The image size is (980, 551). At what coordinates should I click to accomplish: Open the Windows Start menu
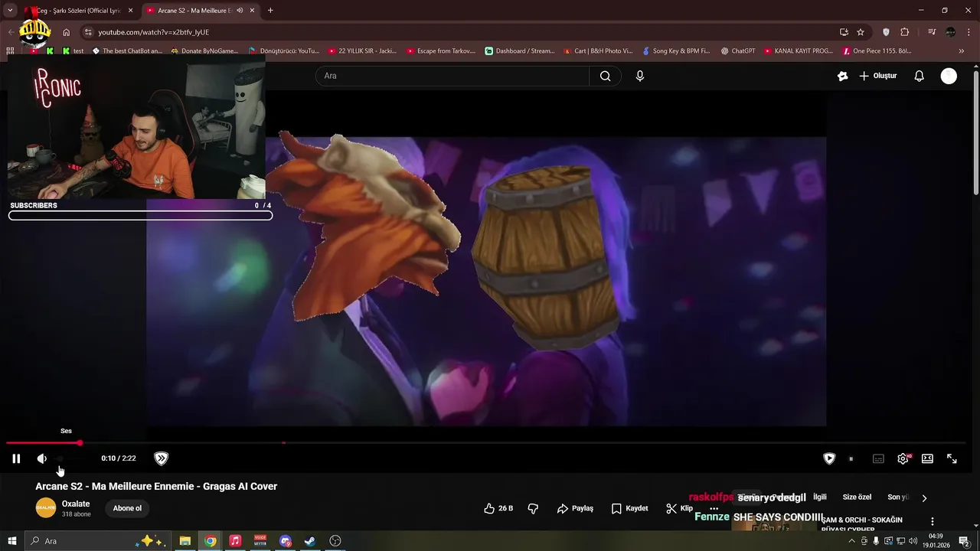(11, 541)
